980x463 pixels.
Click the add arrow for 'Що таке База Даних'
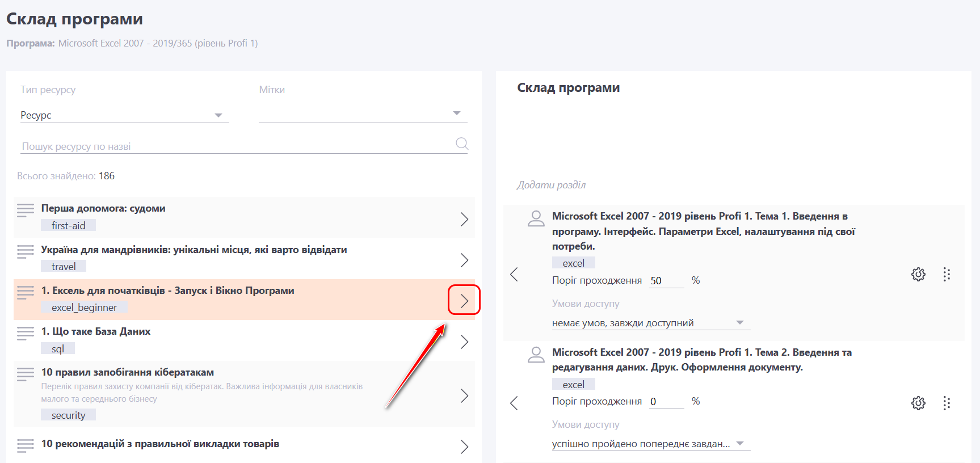pyautogui.click(x=464, y=342)
